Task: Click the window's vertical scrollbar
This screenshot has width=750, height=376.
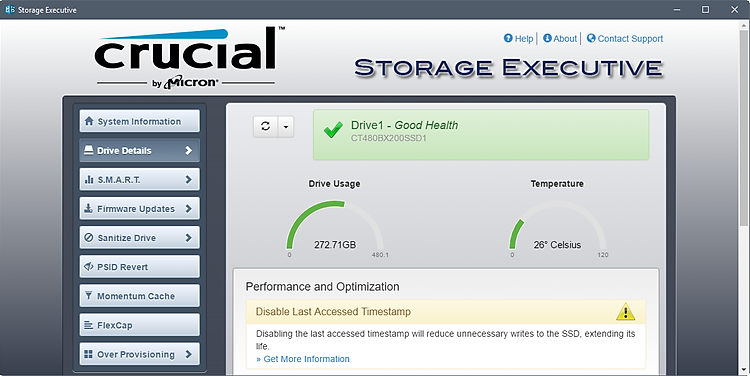Action: [744, 197]
